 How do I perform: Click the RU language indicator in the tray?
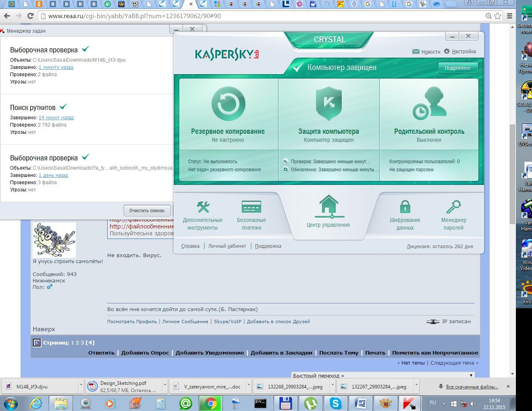click(433, 403)
